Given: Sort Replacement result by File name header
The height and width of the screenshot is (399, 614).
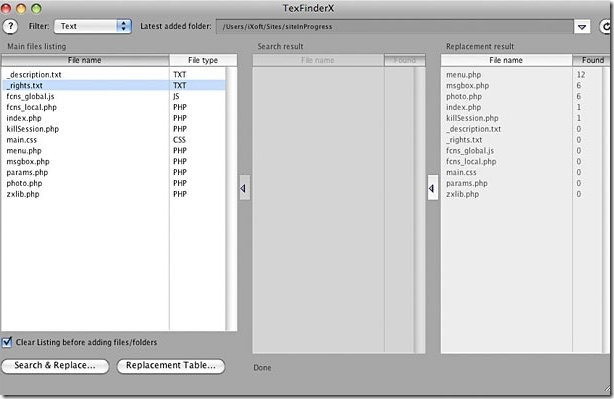Looking at the screenshot, I should [x=506, y=60].
